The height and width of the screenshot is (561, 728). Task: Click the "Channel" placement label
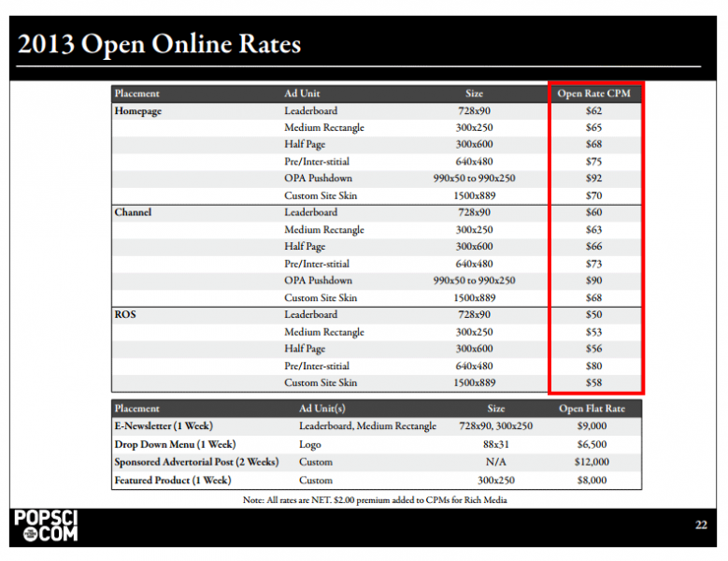[x=133, y=212]
